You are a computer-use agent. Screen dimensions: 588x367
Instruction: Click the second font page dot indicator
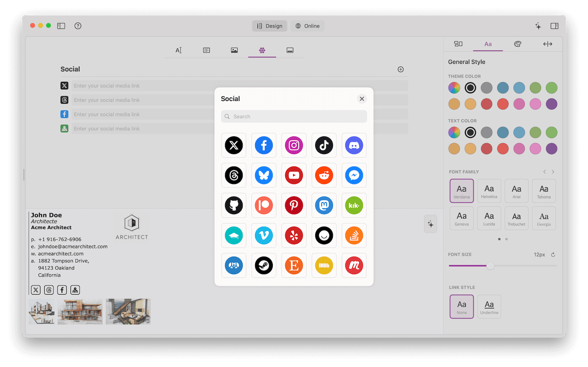pyautogui.click(x=506, y=239)
